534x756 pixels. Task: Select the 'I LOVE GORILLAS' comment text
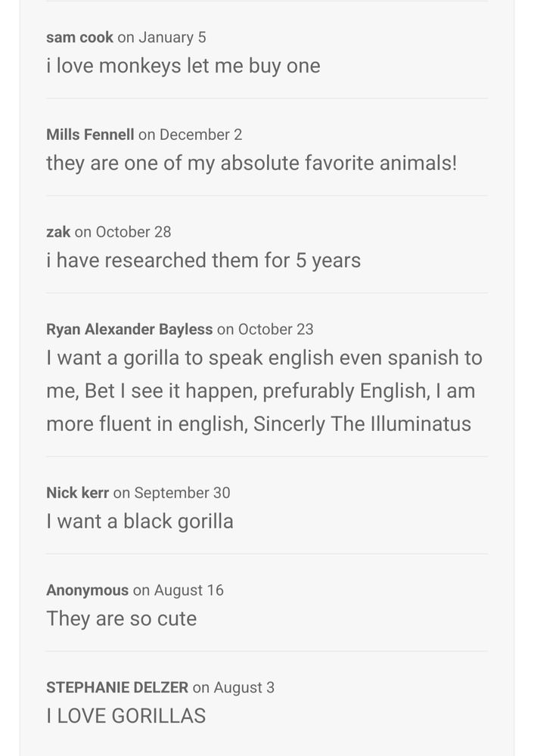pyautogui.click(x=126, y=717)
